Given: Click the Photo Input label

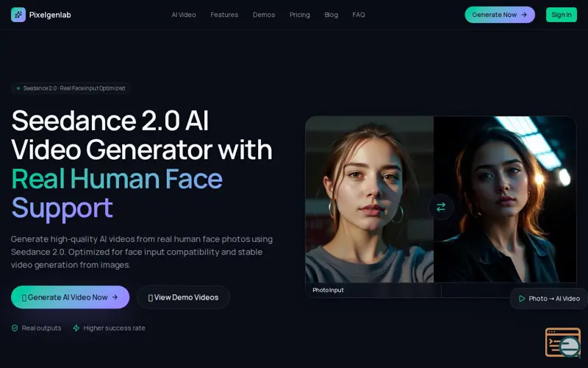Looking at the screenshot, I should point(328,290).
